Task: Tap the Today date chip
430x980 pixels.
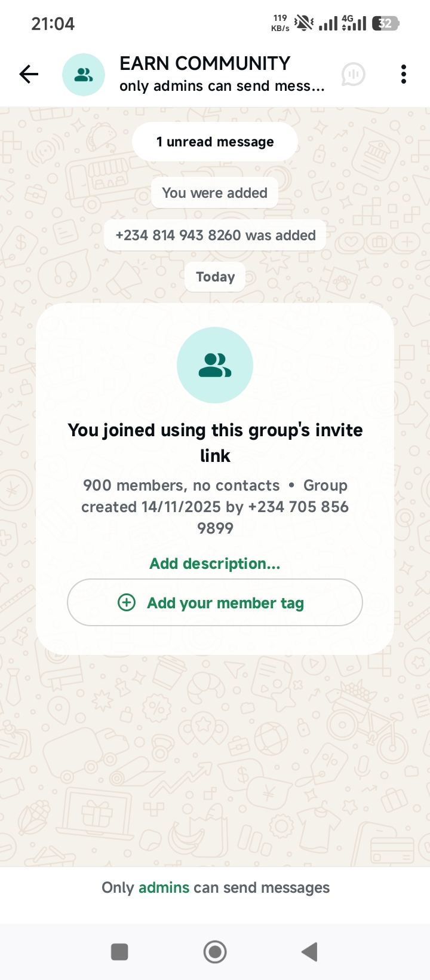Action: 215,277
